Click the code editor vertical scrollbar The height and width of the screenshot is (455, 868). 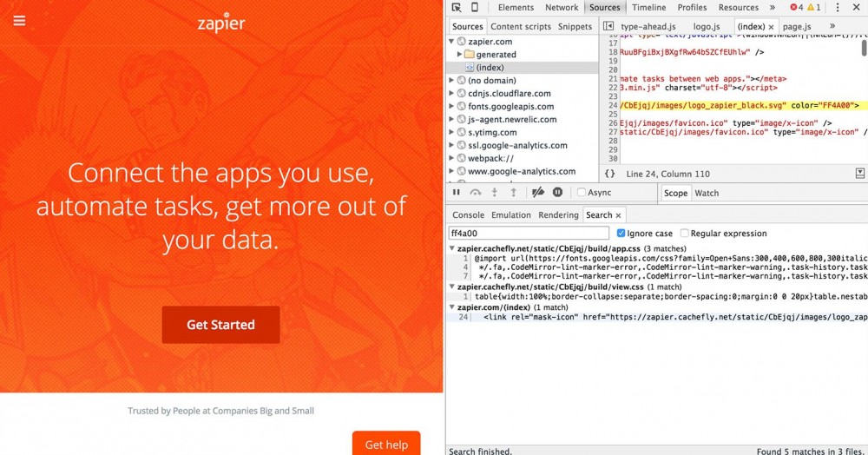864,47
